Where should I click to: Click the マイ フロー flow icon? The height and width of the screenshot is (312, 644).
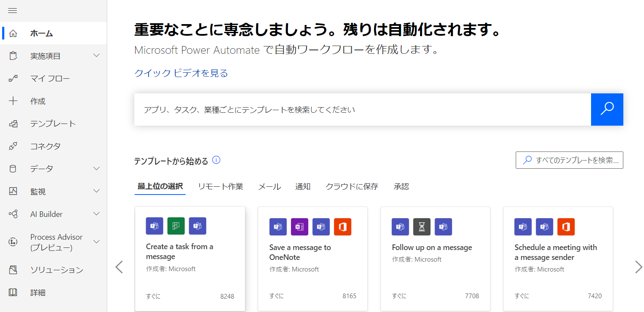coord(13,78)
